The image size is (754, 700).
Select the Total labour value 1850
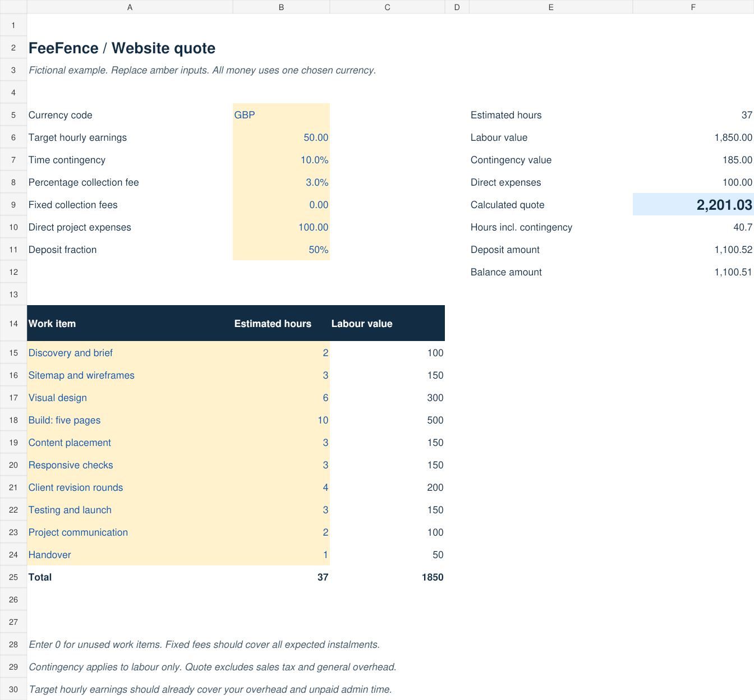point(387,577)
